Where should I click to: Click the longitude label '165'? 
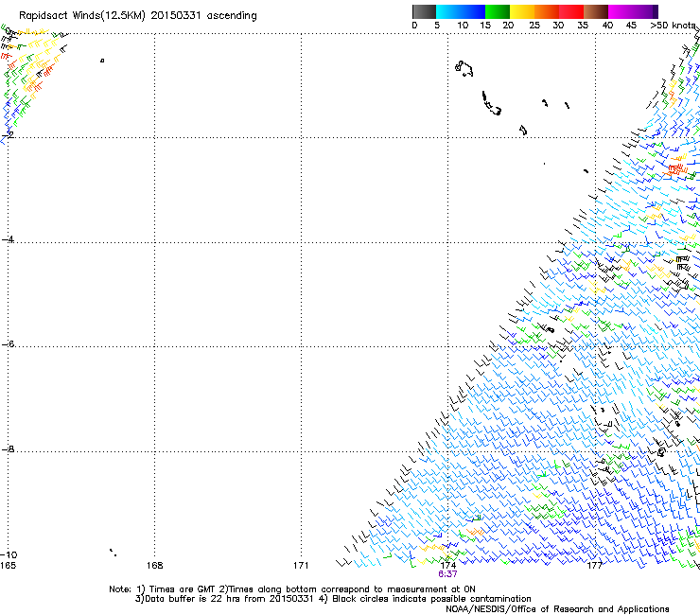[8, 566]
